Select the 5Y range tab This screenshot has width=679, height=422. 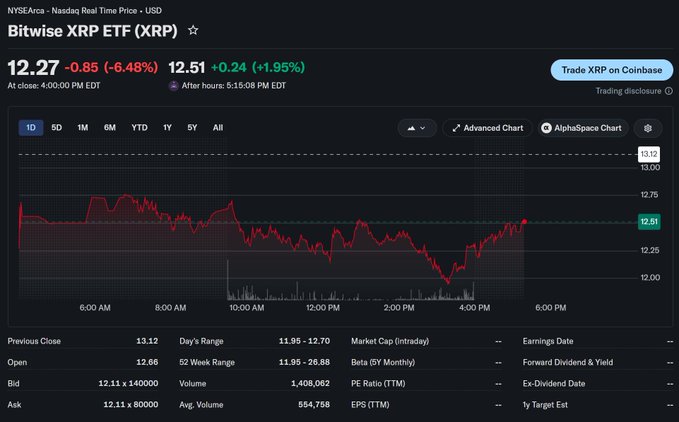tap(192, 128)
